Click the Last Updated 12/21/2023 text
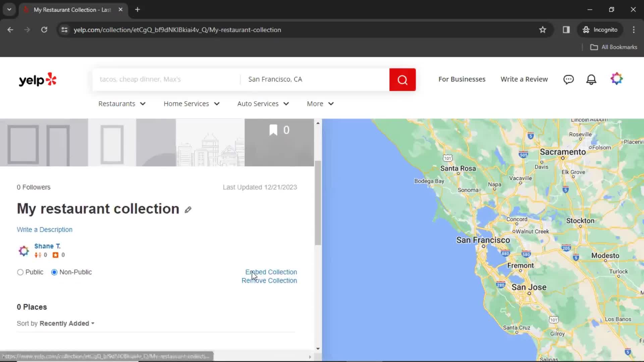 pos(260,187)
